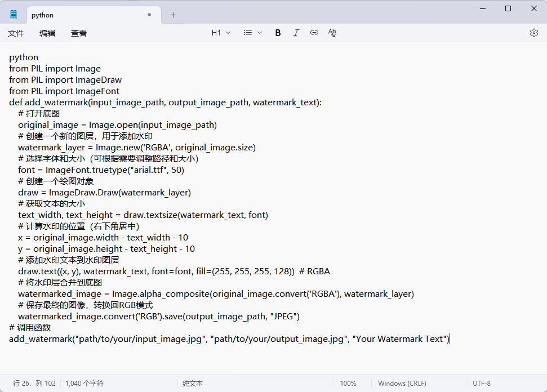Click the 1,040 个字符 character count

tap(85, 384)
